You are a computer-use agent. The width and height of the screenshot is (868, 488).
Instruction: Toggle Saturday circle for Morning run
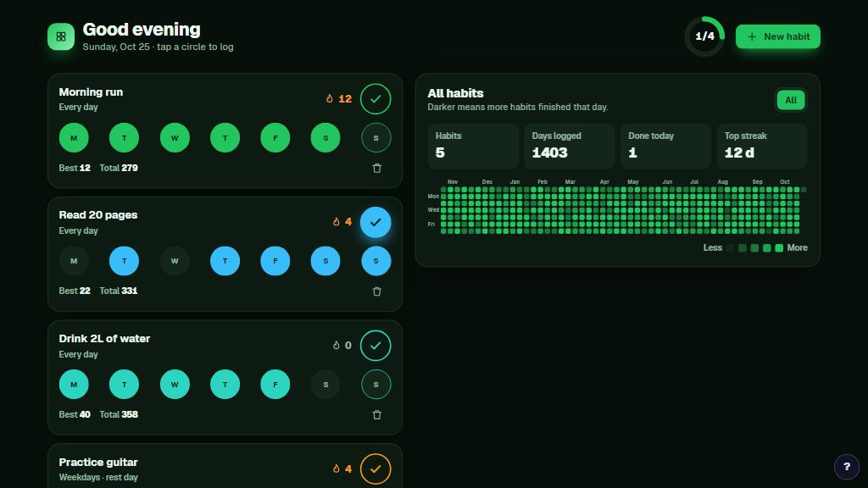click(x=325, y=138)
